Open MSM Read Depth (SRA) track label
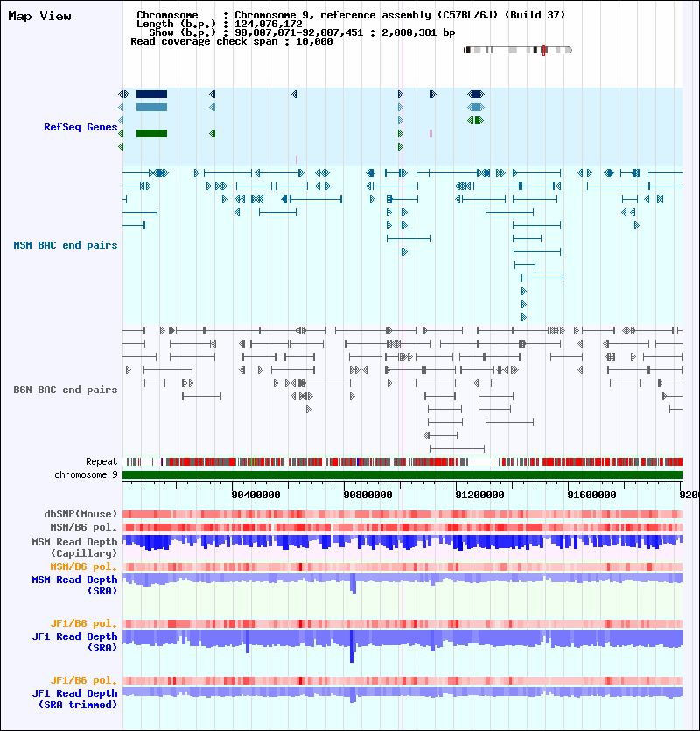The image size is (700, 731). [74, 585]
